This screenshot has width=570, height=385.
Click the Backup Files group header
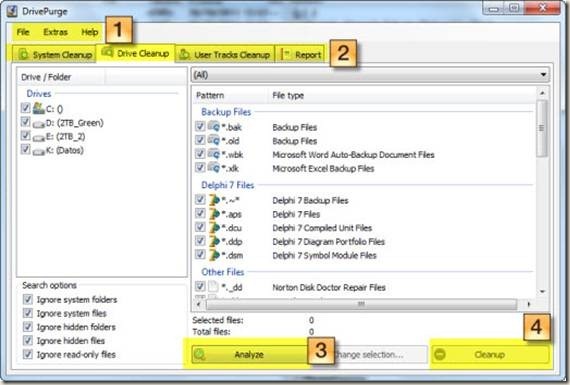226,112
